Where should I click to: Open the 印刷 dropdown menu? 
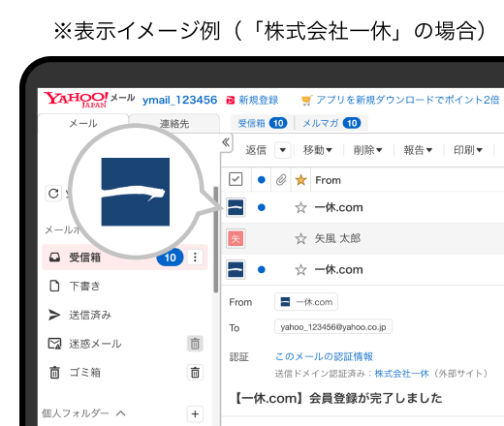[x=468, y=150]
